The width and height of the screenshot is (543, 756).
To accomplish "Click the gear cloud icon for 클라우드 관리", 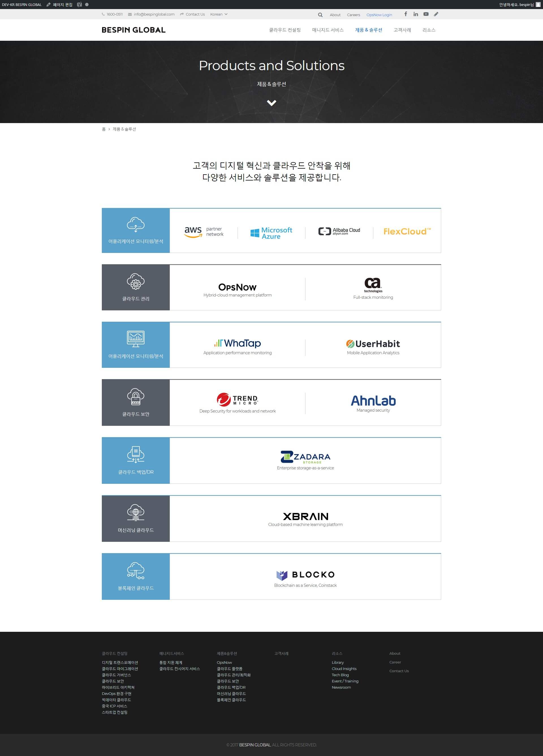I will [x=135, y=282].
